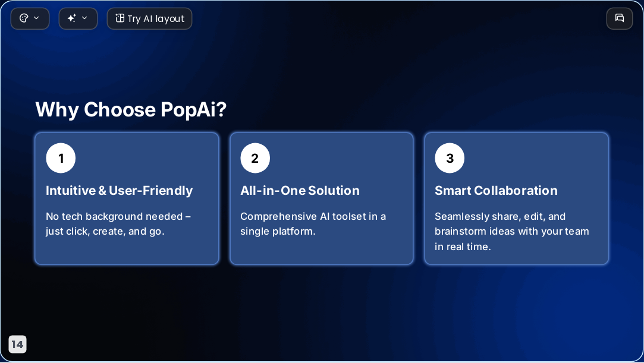The height and width of the screenshot is (363, 644).
Task: Click the All-in-One Solution heading
Action: [300, 190]
